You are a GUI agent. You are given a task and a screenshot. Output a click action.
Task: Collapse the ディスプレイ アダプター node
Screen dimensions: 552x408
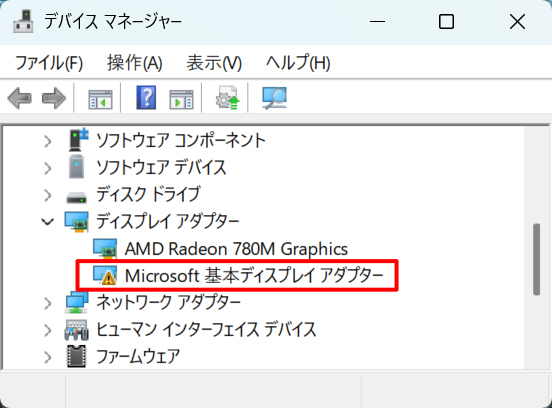click(48, 222)
